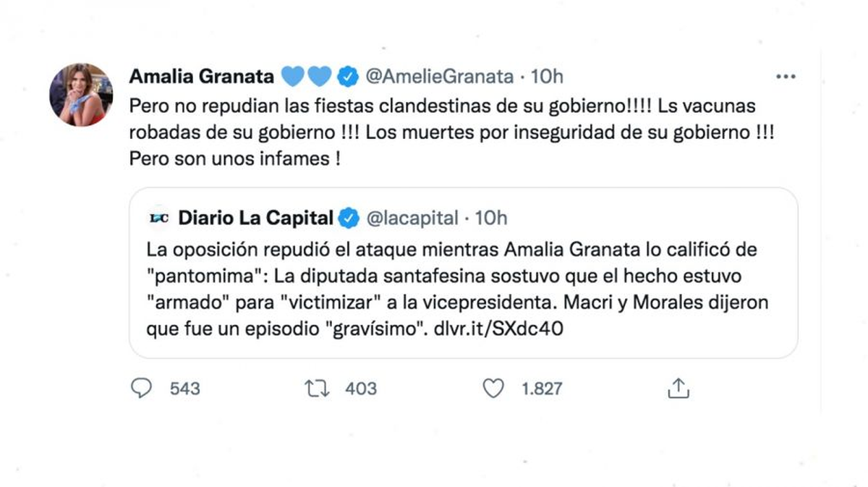Click the reply speech bubble icon
Viewport: 868px width, 487px height.
pyautogui.click(x=142, y=389)
